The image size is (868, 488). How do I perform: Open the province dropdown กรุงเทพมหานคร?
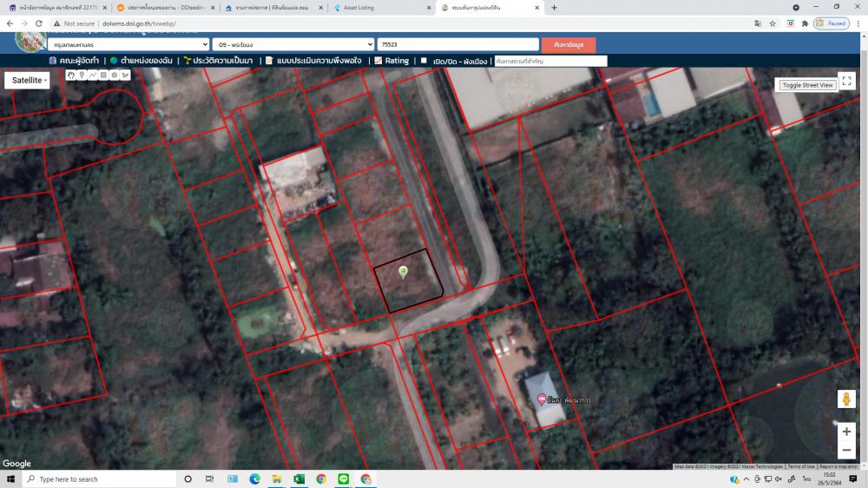pos(128,44)
